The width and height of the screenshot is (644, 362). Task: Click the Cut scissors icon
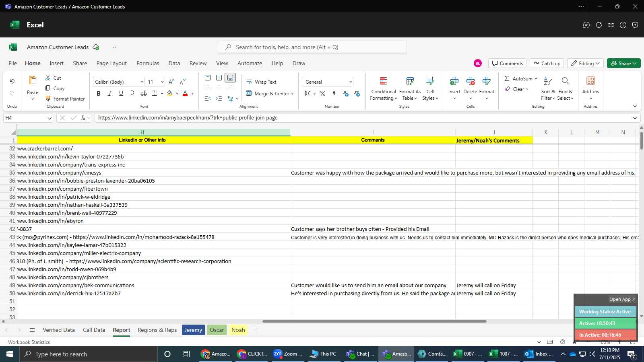48,78
